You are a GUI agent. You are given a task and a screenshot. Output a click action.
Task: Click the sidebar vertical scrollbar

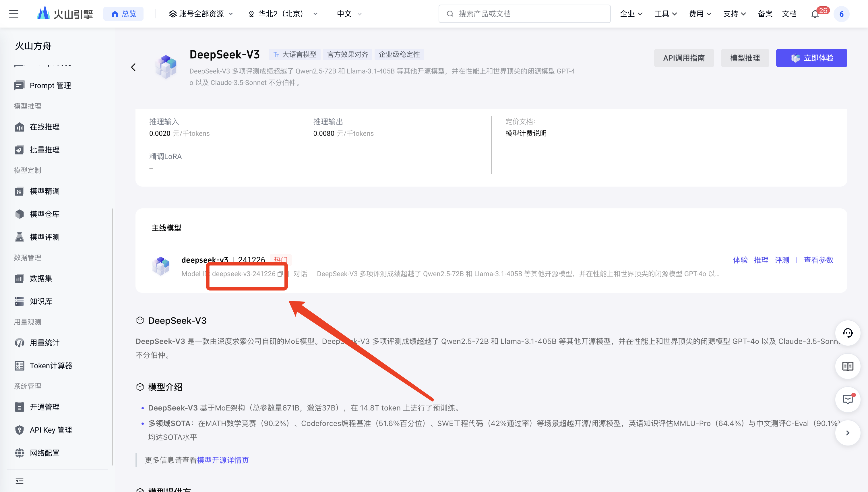[112, 337]
